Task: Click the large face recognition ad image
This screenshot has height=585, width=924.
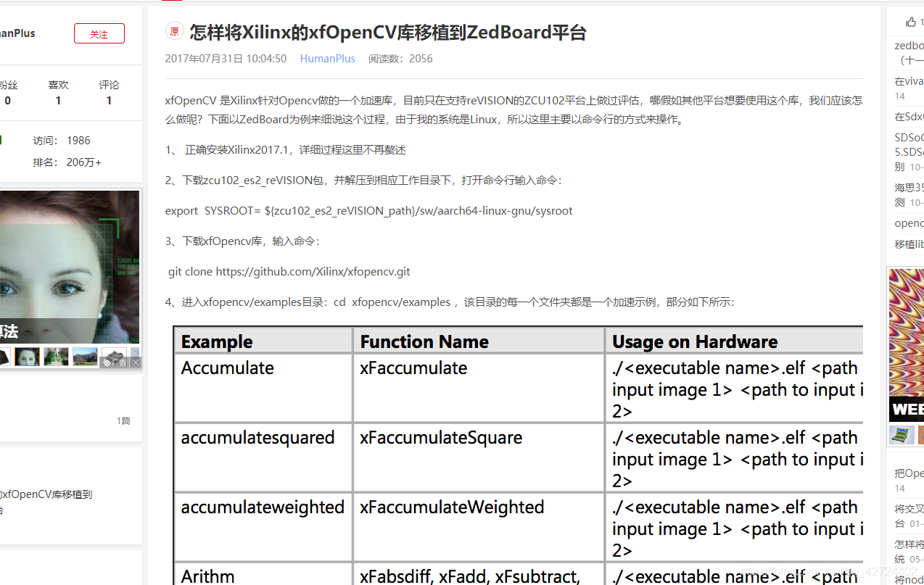Action: 70,266
